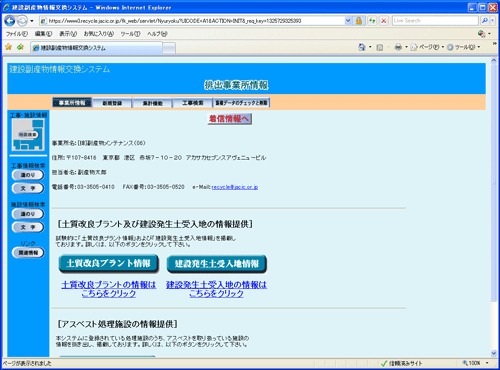Click the Feeds icon in command bar

pyautogui.click(x=380, y=47)
